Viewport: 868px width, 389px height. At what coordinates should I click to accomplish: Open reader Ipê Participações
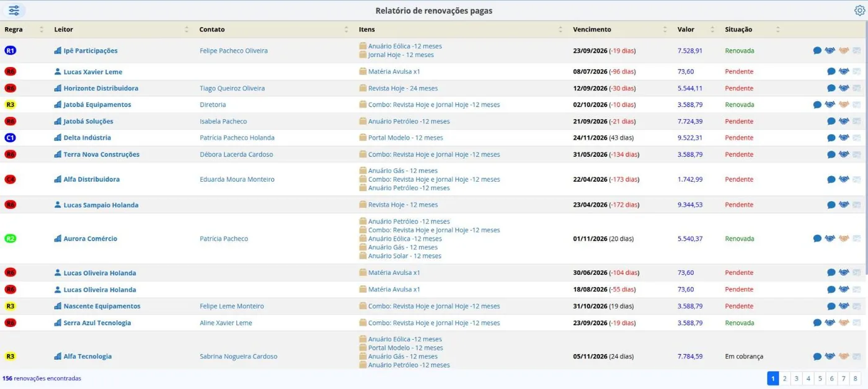[91, 51]
